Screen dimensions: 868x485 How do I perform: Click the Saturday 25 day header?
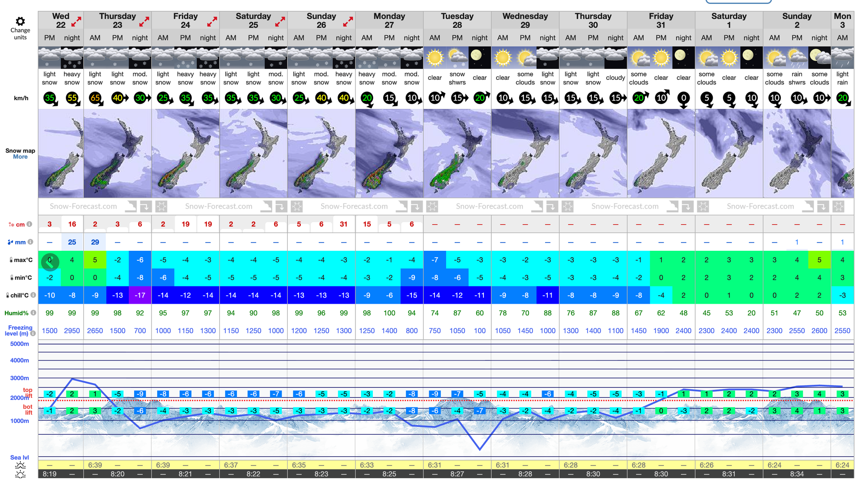253,20
